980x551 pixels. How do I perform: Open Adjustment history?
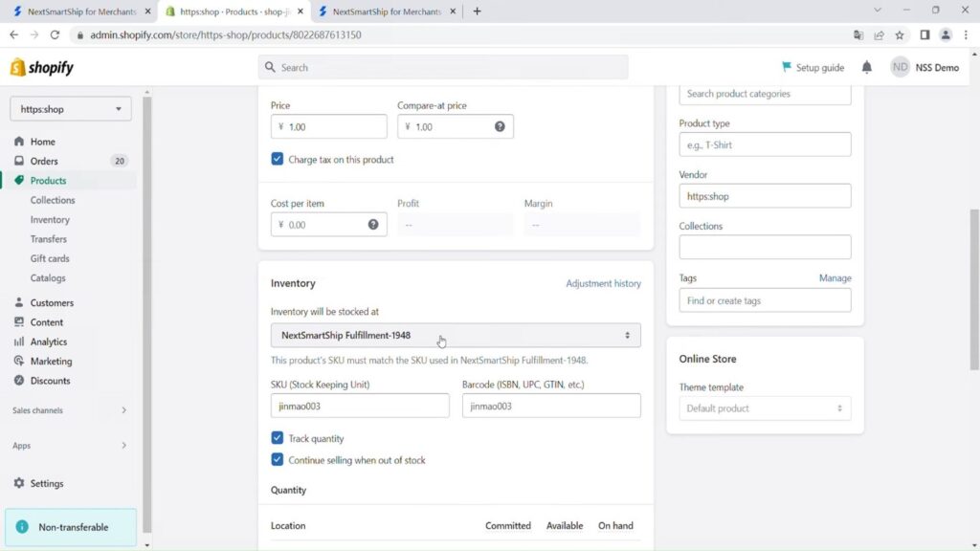[x=604, y=283]
